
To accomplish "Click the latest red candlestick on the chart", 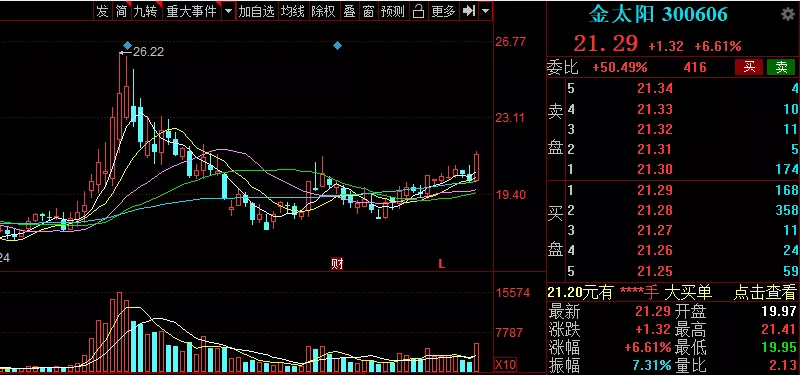I will pyautogui.click(x=477, y=167).
